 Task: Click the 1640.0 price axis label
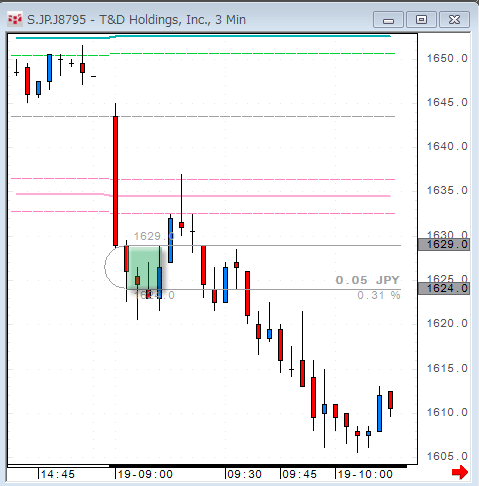[x=447, y=146]
